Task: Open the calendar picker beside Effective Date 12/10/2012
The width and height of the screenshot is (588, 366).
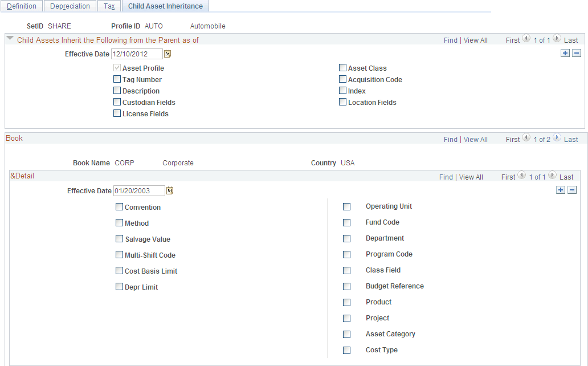Action: pos(168,52)
